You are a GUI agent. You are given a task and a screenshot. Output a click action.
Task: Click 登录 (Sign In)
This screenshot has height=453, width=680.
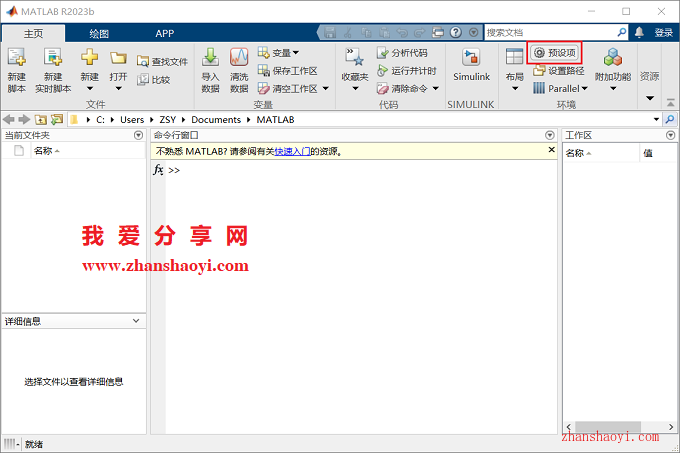pos(664,33)
